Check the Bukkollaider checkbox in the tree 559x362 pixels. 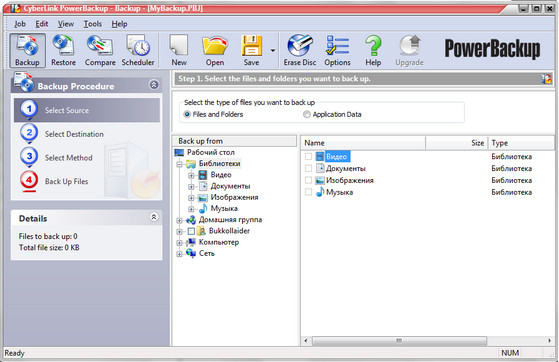pos(191,231)
